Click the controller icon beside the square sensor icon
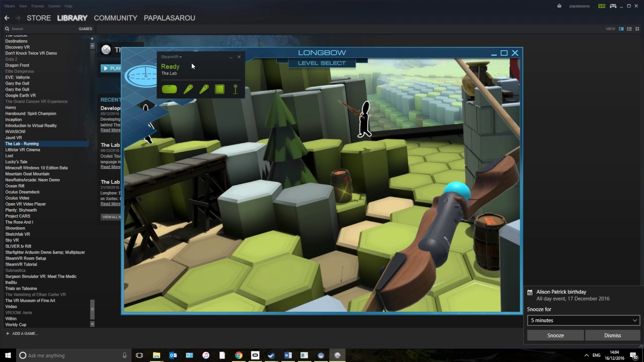The height and width of the screenshot is (362, 644). coord(204,89)
